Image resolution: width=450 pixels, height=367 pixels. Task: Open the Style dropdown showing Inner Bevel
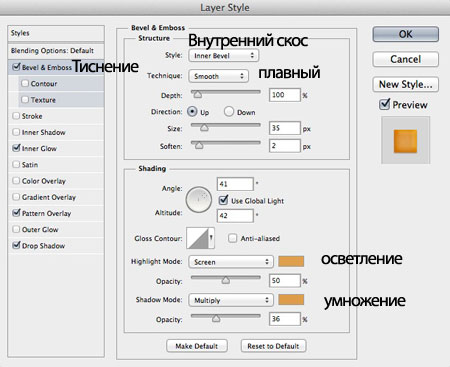[x=224, y=56]
